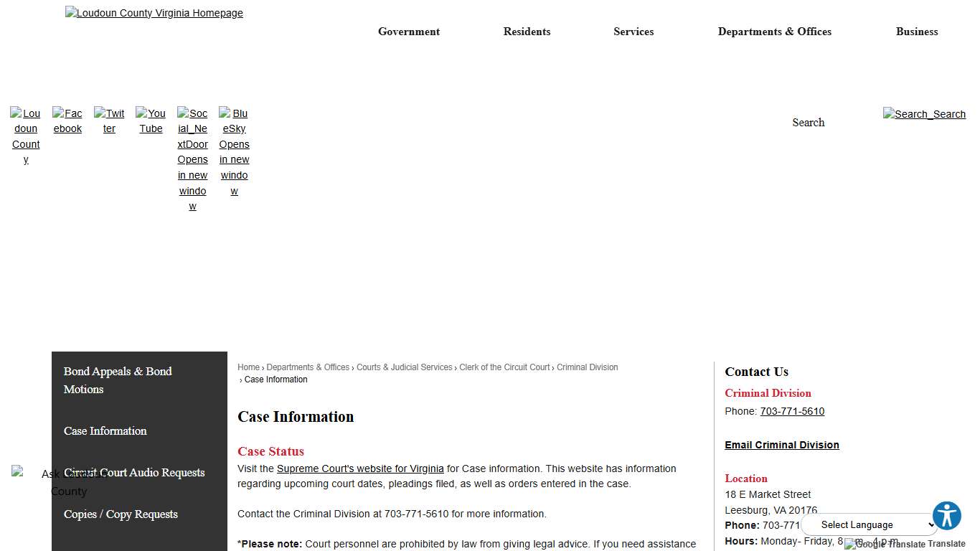
Task: Click the Twitter icon
Action: click(109, 121)
